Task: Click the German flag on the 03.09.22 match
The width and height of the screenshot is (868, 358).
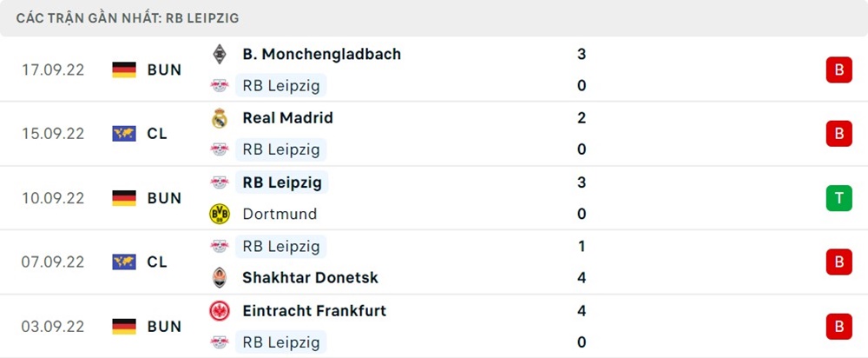Action: pyautogui.click(x=124, y=327)
